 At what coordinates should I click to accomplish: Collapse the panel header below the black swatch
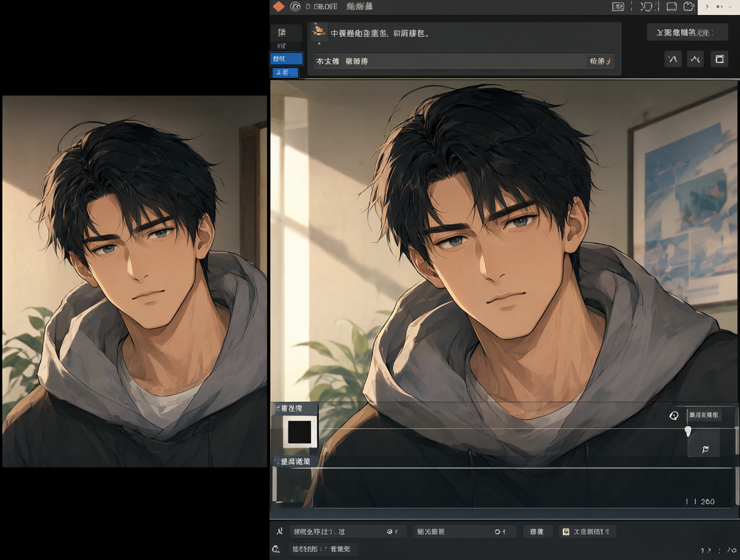pos(293,461)
